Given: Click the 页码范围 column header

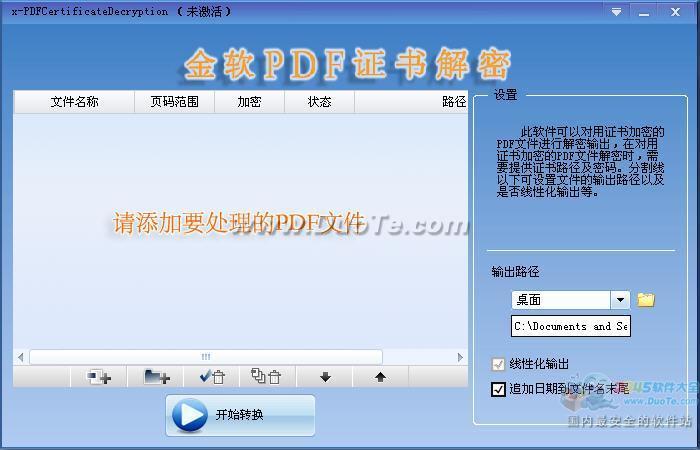Looking at the screenshot, I should [x=174, y=102].
